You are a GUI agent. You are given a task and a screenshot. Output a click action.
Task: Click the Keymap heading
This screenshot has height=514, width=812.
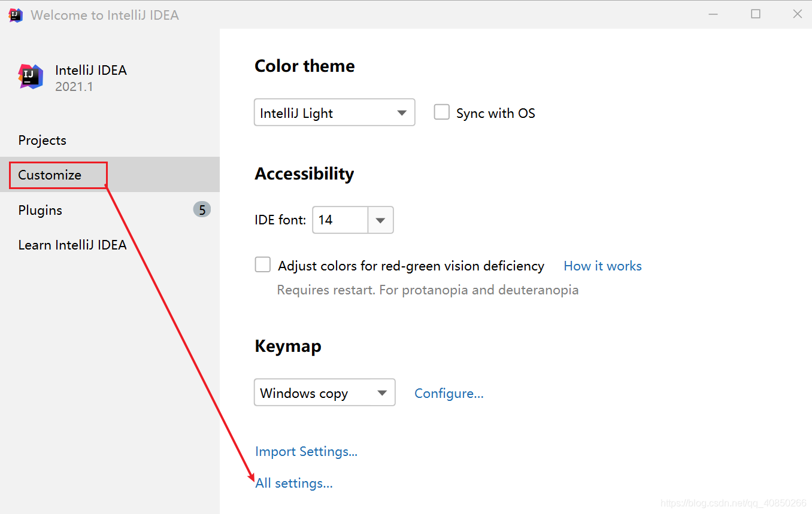(288, 346)
